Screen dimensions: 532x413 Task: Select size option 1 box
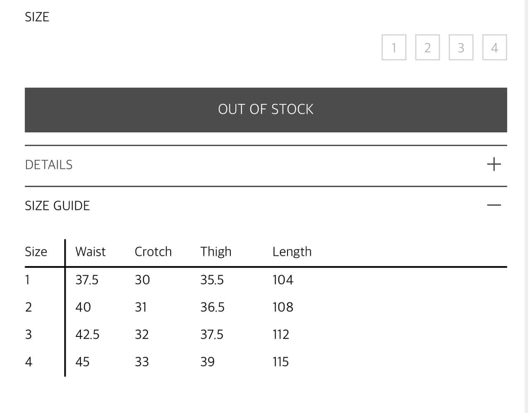393,47
